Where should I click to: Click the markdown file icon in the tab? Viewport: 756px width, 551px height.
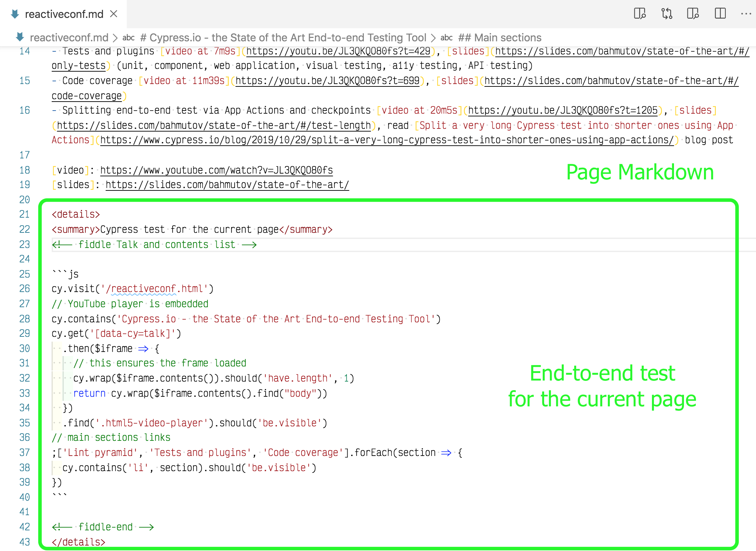pos(15,14)
